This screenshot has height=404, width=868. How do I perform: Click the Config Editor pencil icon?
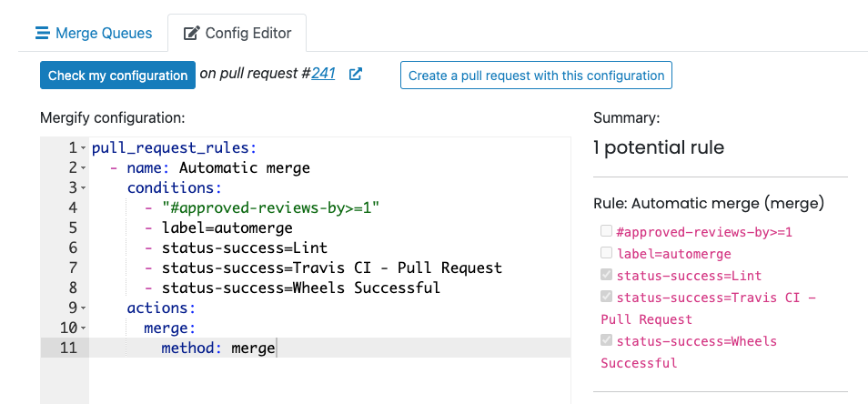(191, 34)
